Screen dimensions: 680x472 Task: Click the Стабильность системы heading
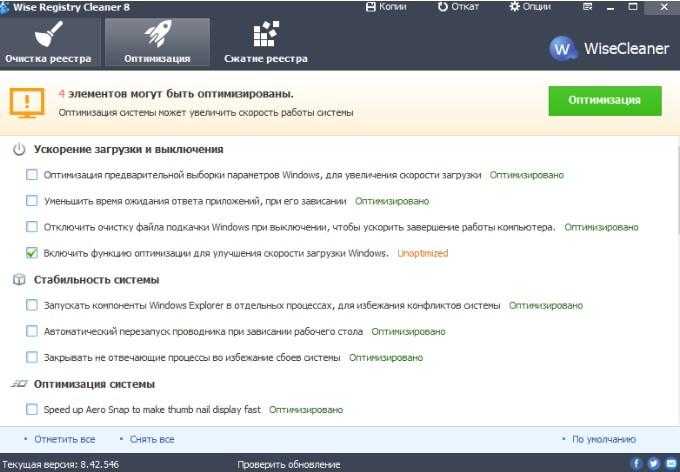[x=97, y=280]
